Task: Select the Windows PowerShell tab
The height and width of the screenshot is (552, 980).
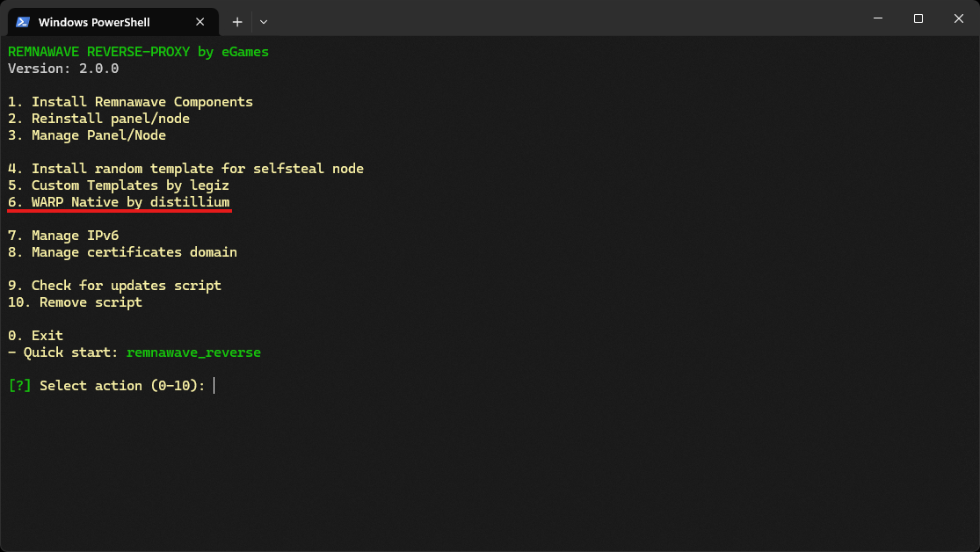Action: coord(113,22)
